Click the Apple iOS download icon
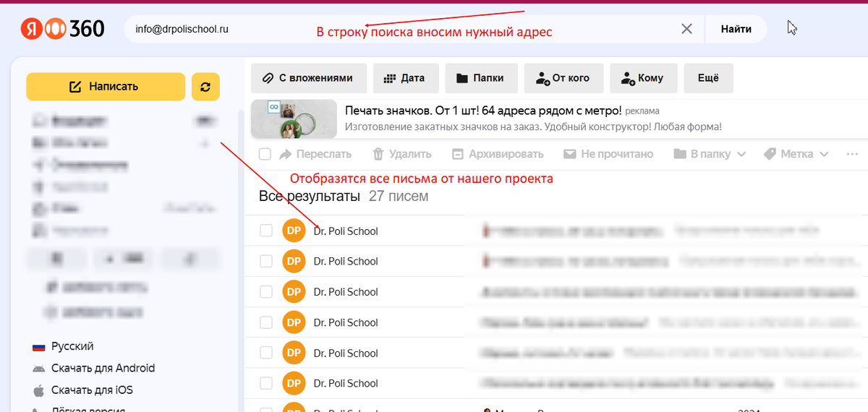This screenshot has height=412, width=868. coord(38,390)
